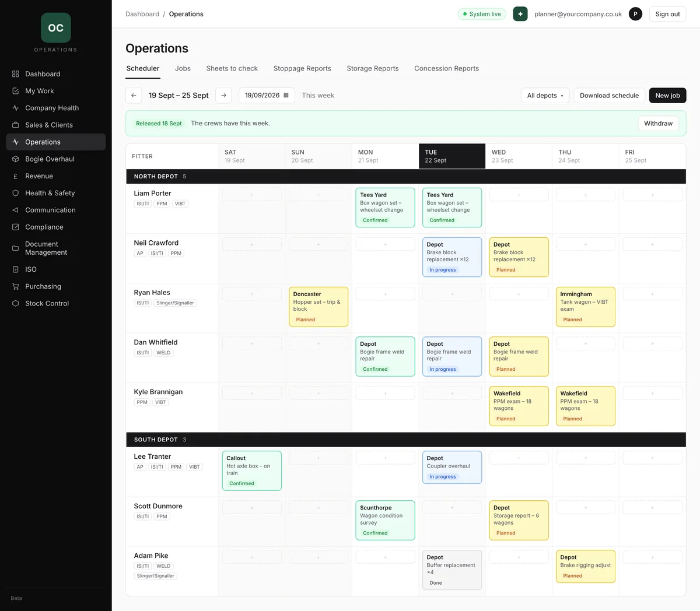Open Adam Pike's Brake rigging adjust job
Viewport: 700px width, 611px height.
point(586,566)
